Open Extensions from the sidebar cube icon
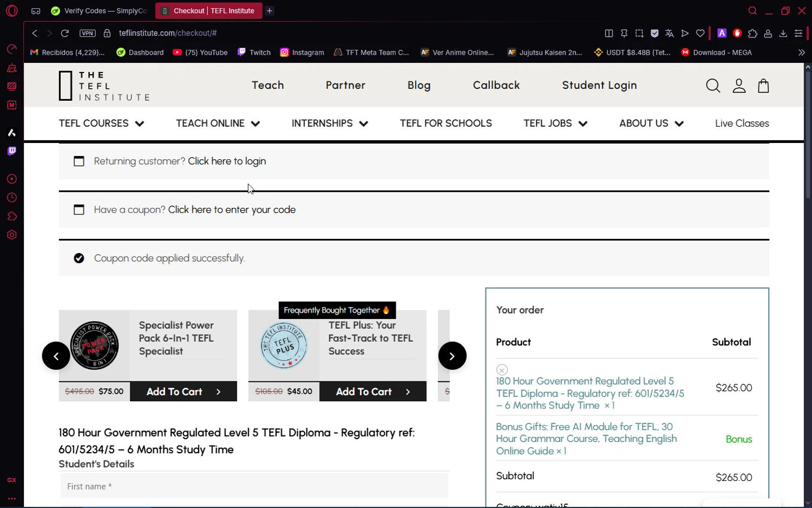812x508 pixels. [x=11, y=217]
